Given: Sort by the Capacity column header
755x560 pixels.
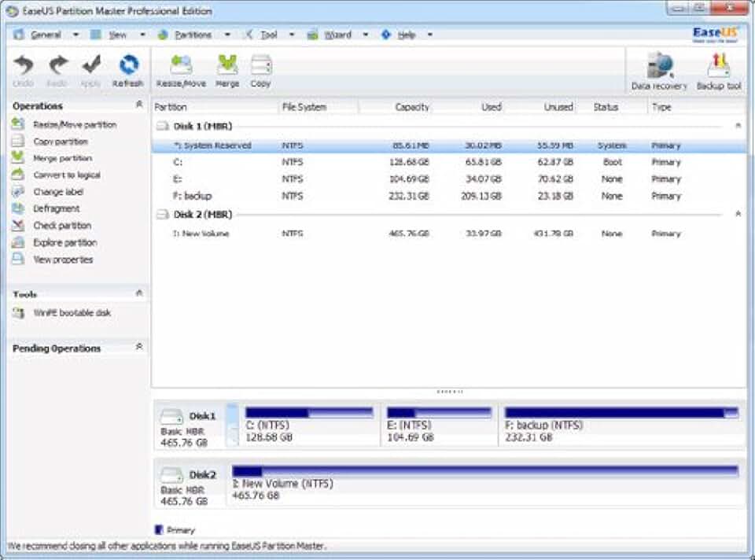Looking at the screenshot, I should pyautogui.click(x=412, y=107).
